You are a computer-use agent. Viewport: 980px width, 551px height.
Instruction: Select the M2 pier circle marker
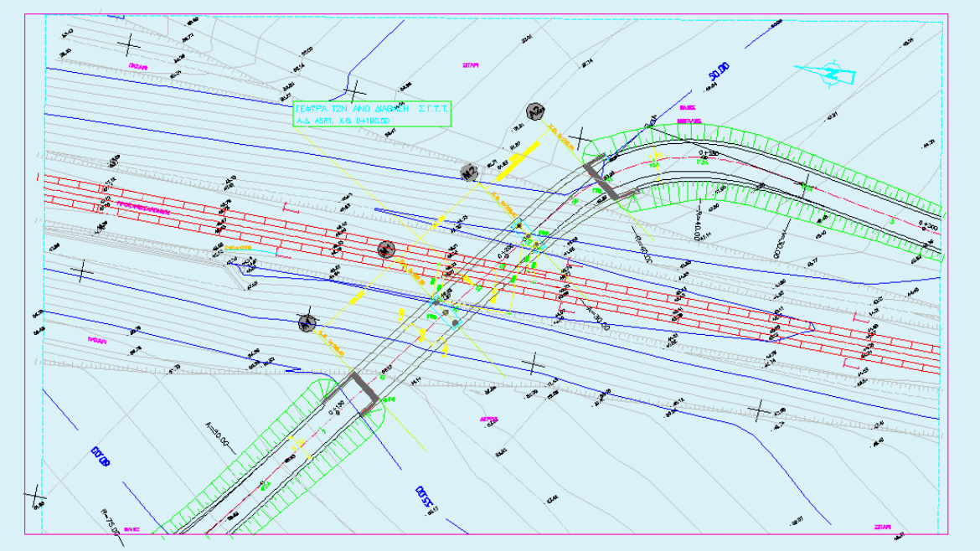click(x=470, y=173)
